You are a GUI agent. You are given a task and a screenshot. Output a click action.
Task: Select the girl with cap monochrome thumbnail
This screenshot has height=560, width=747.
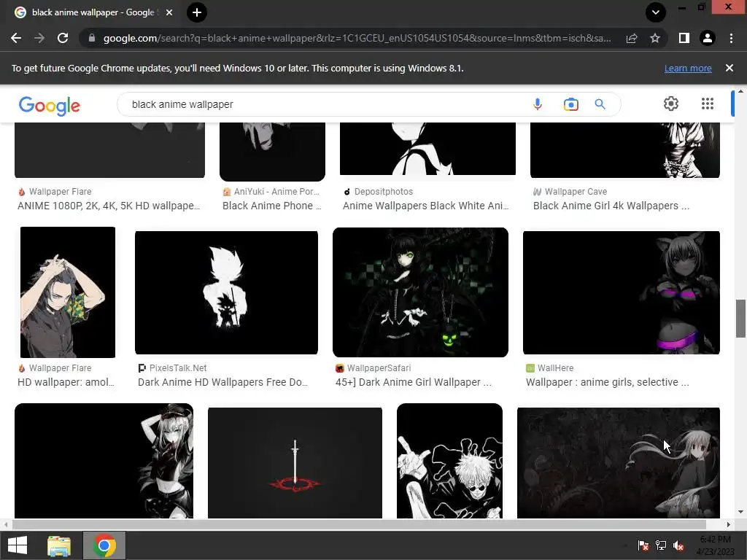(104, 461)
